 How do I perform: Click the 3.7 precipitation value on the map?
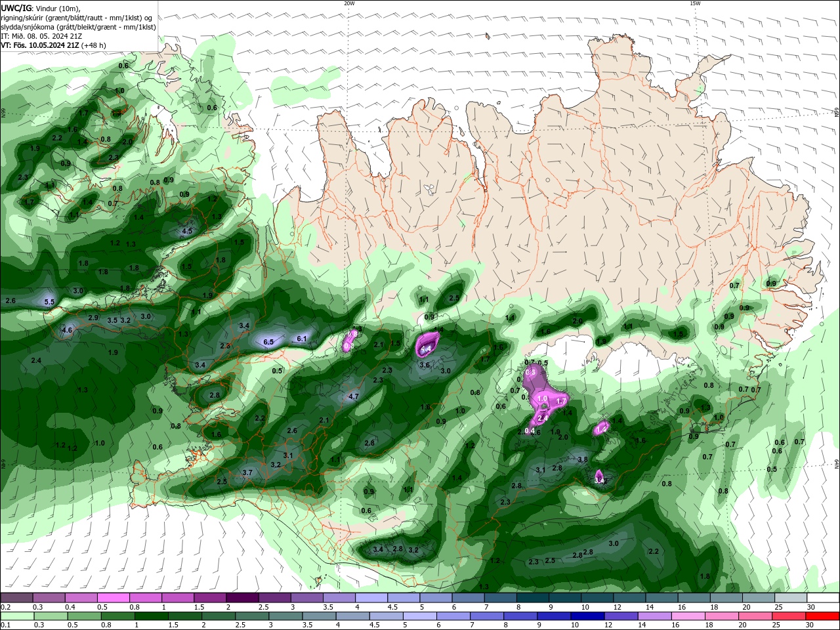pos(247,472)
